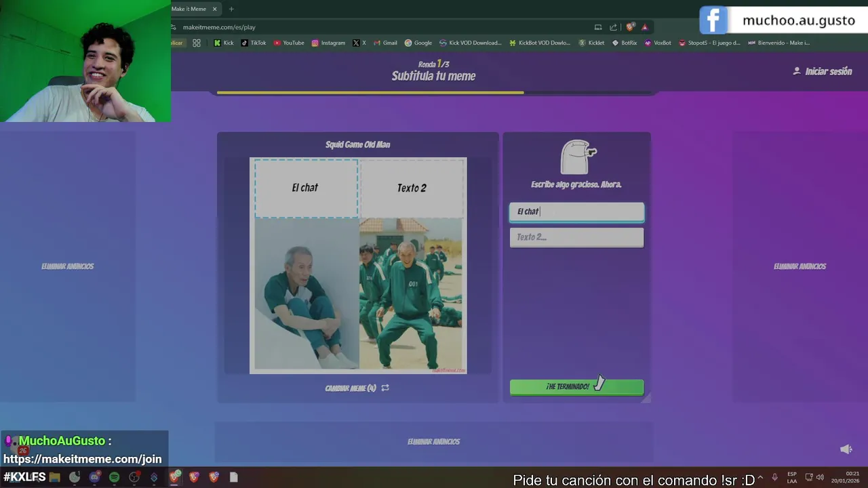The image size is (868, 488).
Task: Open the KickBot VOD Download bookmark
Action: (540, 43)
